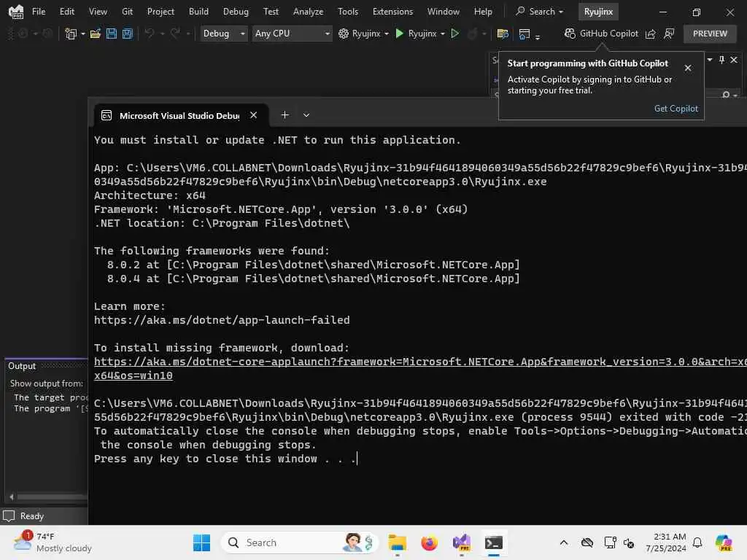Click the Copilot Preview icon in taskbar corner
747x560 pixels.
724,542
